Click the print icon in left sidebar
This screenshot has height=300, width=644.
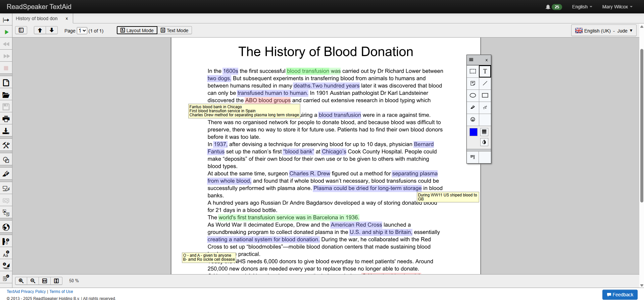point(6,119)
